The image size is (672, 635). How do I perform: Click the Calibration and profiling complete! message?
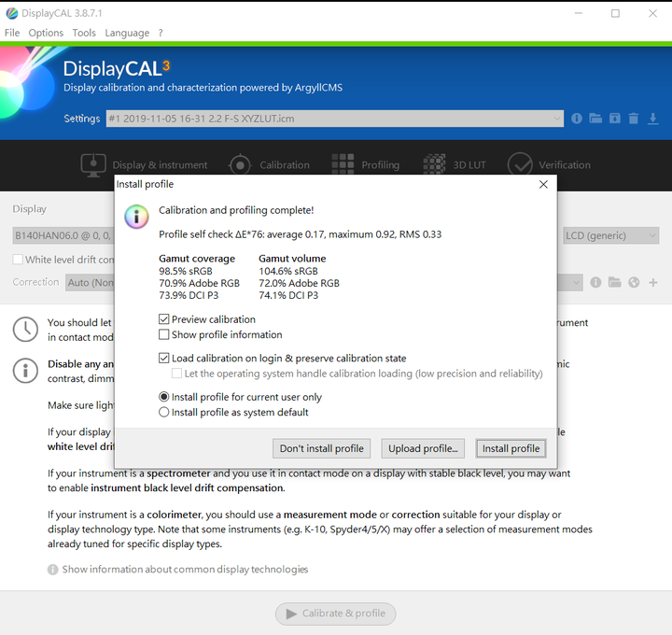[x=236, y=210]
